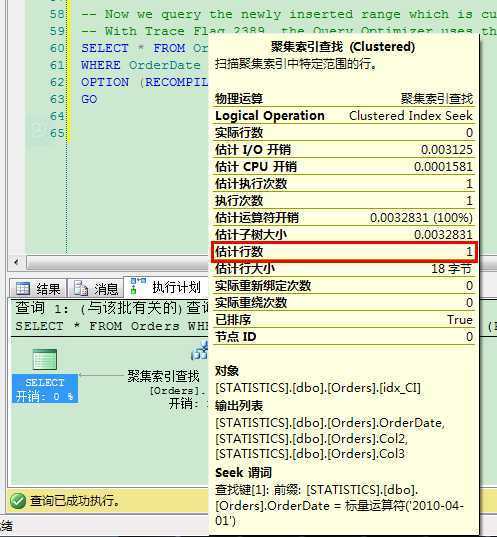Select the 执行计划 execution plan tab
Screen dimensions: 497x537
coord(166,287)
